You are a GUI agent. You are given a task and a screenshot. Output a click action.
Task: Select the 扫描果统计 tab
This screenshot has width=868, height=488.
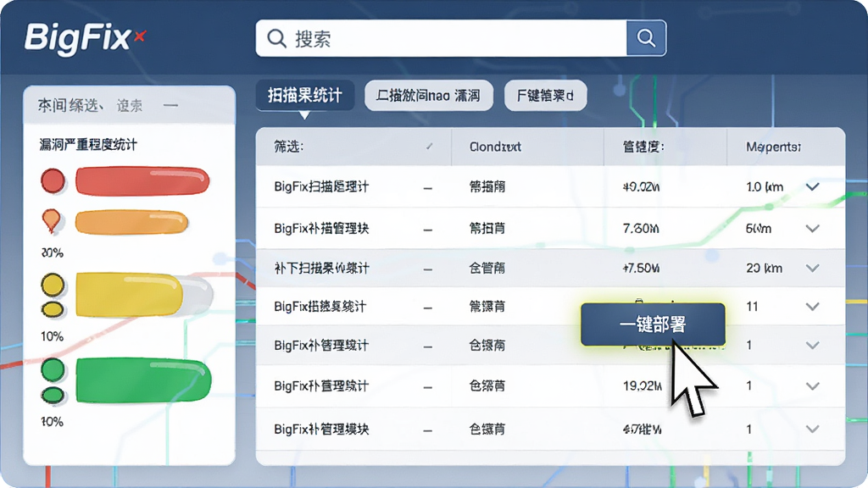click(x=304, y=95)
